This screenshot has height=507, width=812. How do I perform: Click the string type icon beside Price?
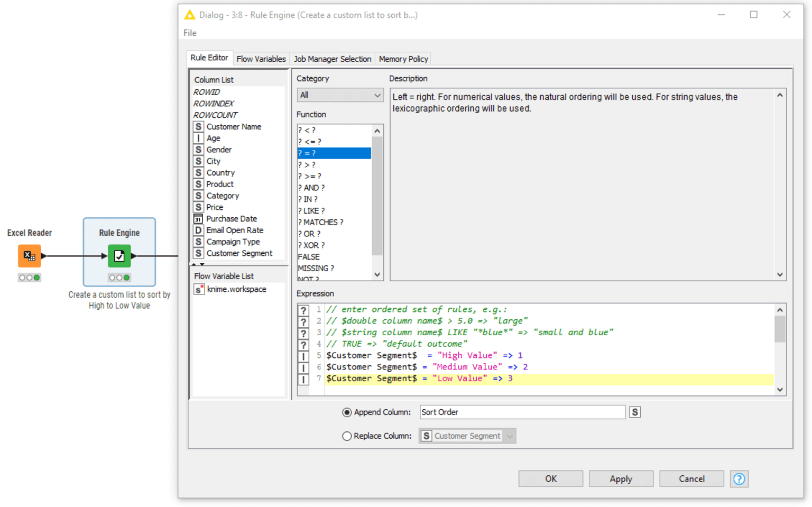[198, 207]
